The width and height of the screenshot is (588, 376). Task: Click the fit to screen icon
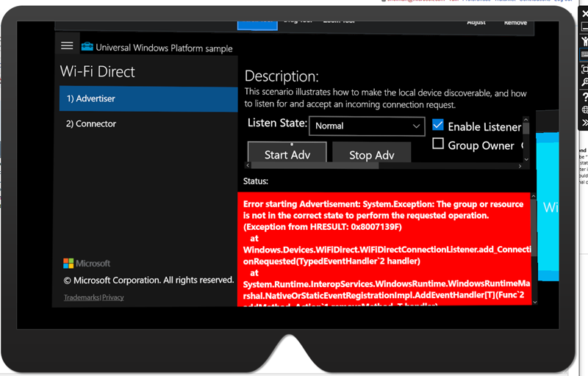[584, 69]
